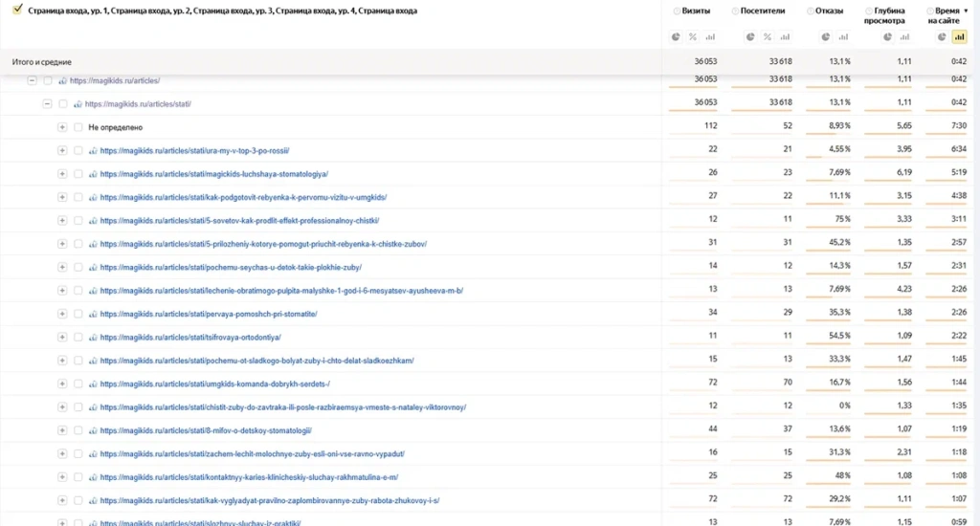Viewport: 980px width, 526px height.
Task: Open the tsifrovaya-ortodontiya article link
Action: click(x=189, y=338)
